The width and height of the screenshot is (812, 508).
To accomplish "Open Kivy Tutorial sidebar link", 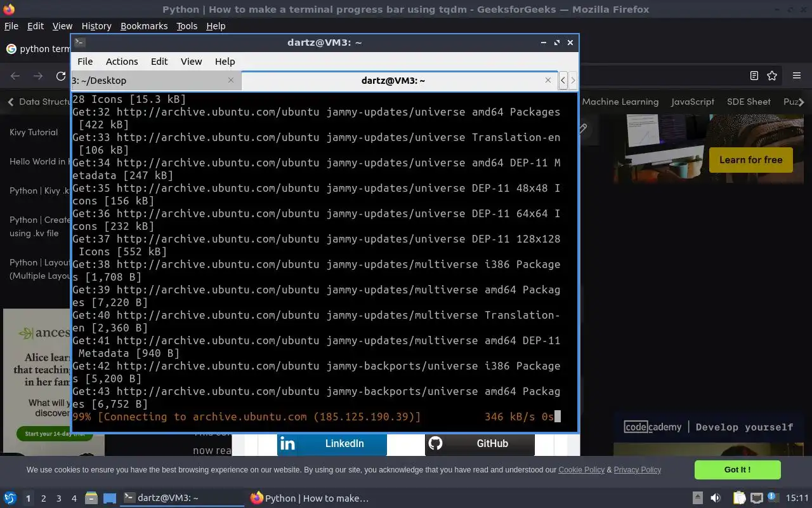I will 34,132.
